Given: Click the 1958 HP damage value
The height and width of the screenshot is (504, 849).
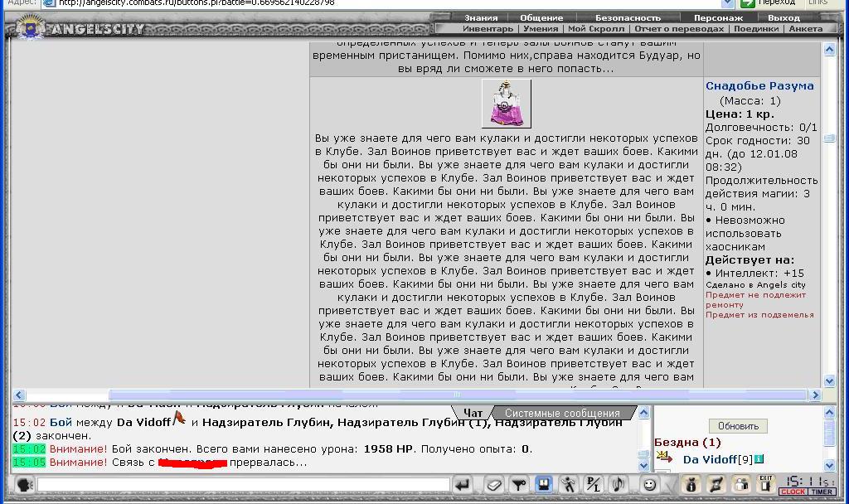Looking at the screenshot, I should click(x=388, y=449).
